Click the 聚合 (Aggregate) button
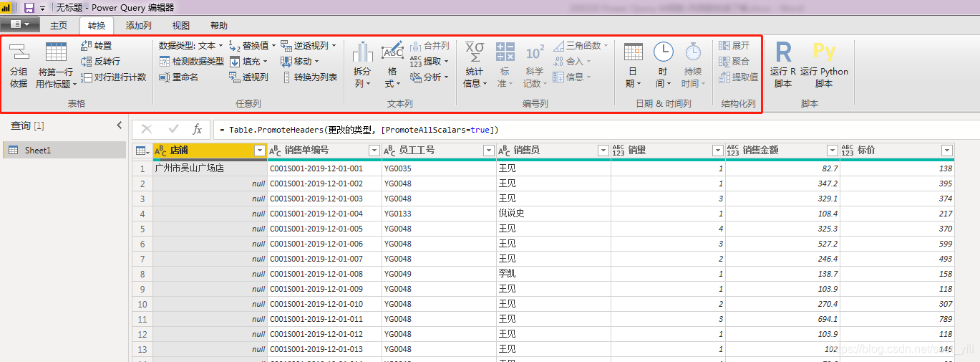 pyautogui.click(x=734, y=62)
